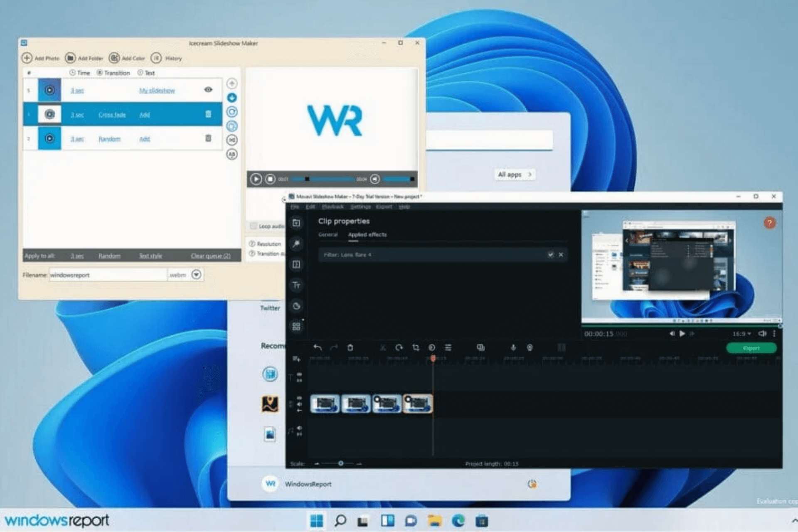This screenshot has height=532, width=798.
Task: Click the AB sort icon in Icecream
Action: point(232,154)
